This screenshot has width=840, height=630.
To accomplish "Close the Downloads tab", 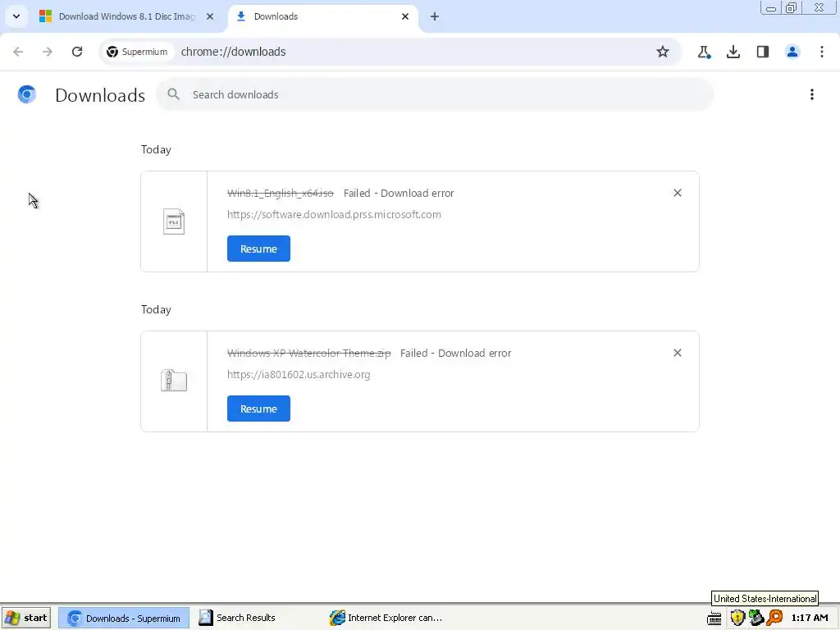I will pyautogui.click(x=405, y=16).
